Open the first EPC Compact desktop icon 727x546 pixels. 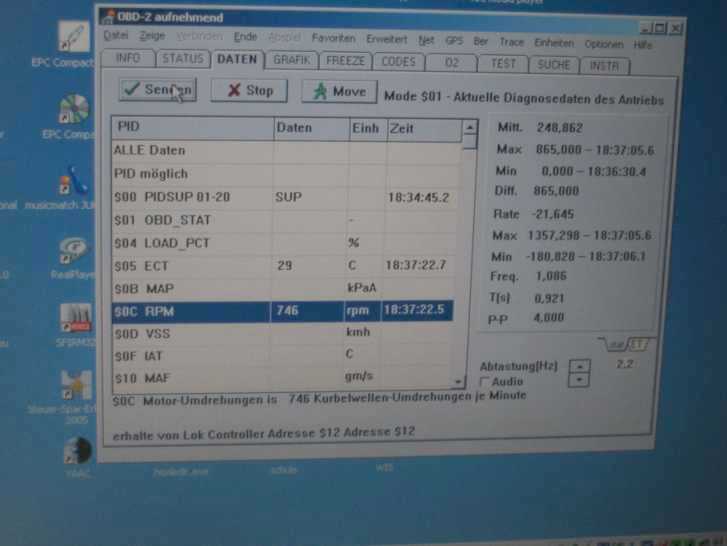(x=73, y=44)
